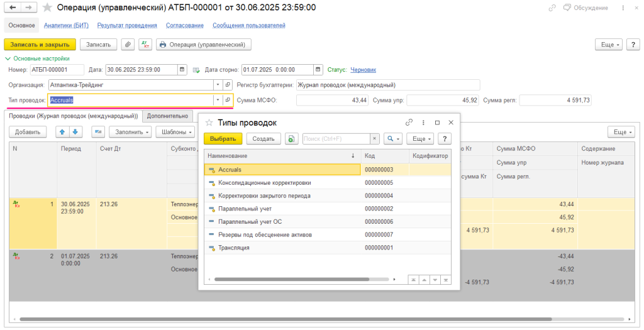
Task: Click move row up arrow button
Action: 62,132
